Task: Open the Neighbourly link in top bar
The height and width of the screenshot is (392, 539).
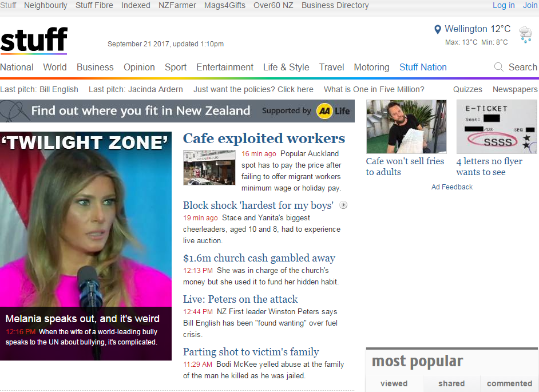Action: click(x=46, y=6)
